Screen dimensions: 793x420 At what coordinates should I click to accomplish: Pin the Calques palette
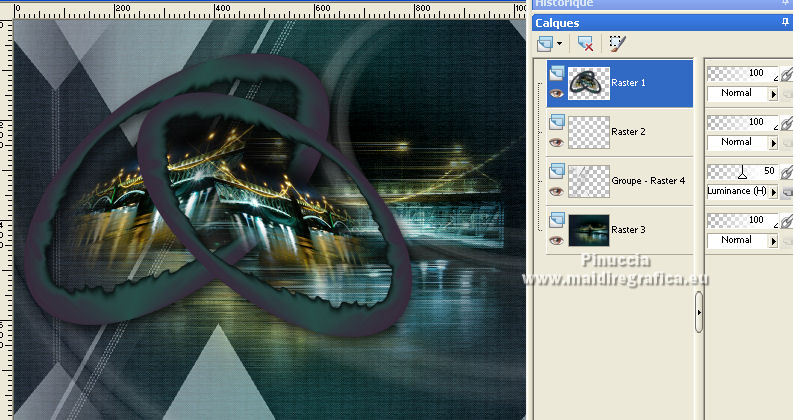coord(784,22)
